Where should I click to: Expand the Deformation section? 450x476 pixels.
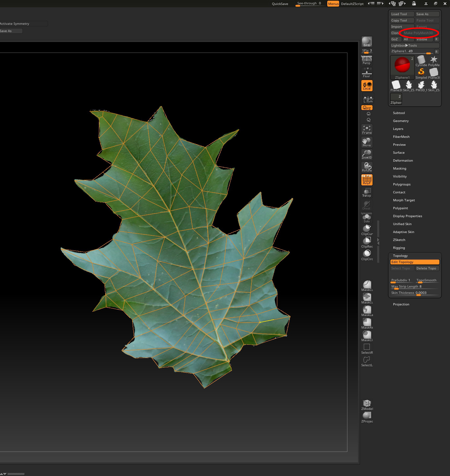click(403, 160)
